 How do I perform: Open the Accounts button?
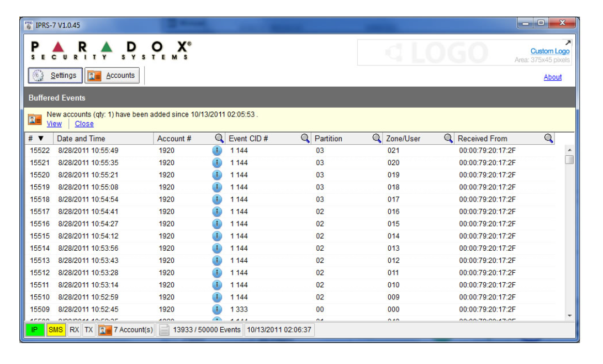[112, 76]
